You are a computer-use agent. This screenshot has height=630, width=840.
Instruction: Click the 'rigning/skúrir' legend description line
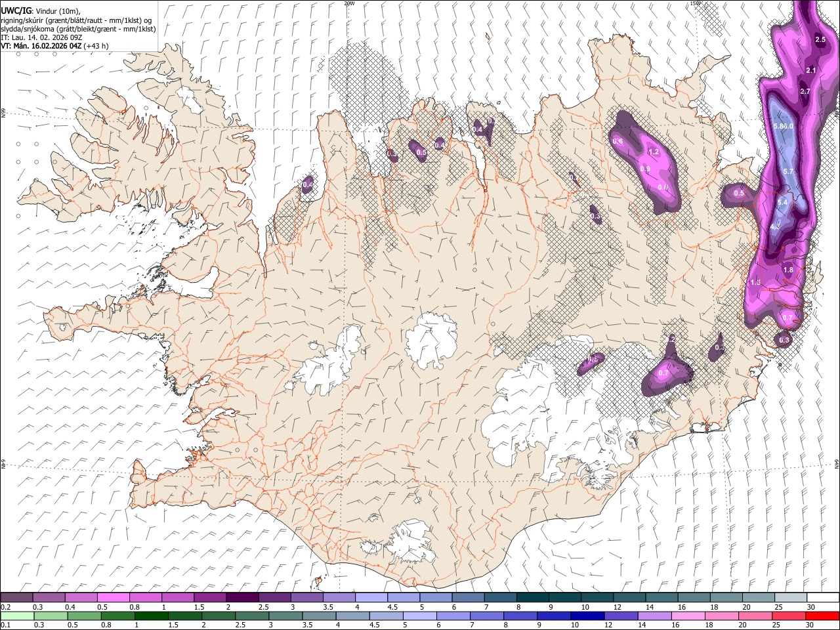point(77,20)
